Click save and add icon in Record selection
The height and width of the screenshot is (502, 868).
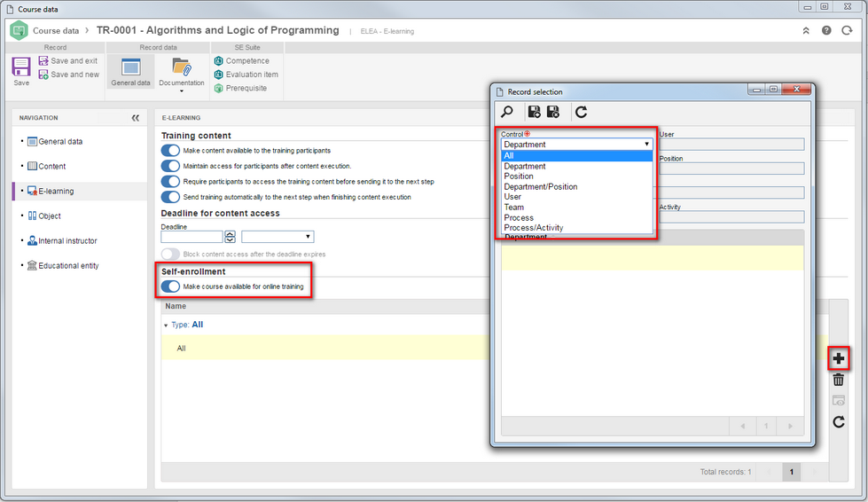tap(535, 112)
